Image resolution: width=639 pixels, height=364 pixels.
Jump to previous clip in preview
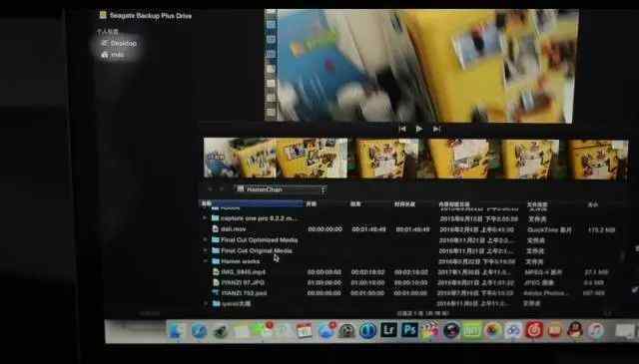tap(402, 129)
